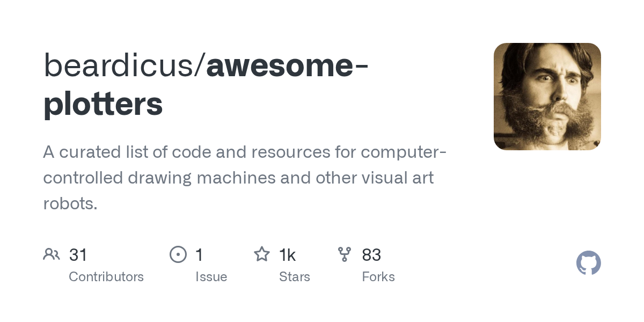Open the 'Issue' label

(211, 277)
